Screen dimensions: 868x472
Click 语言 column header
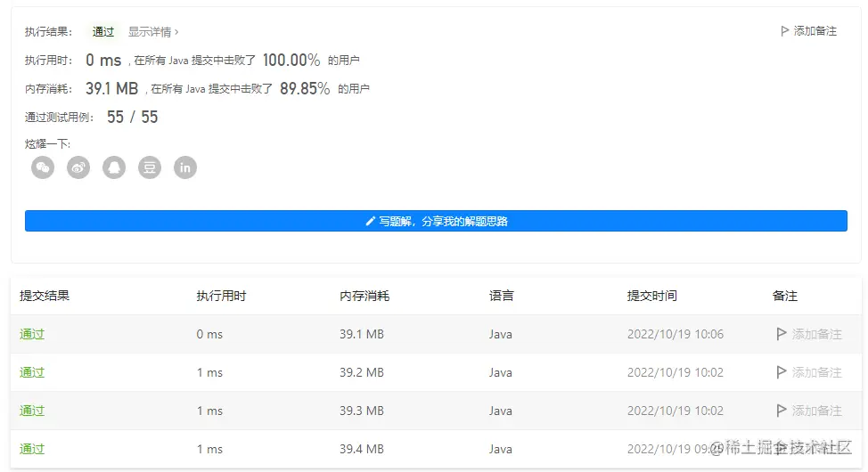tap(502, 296)
